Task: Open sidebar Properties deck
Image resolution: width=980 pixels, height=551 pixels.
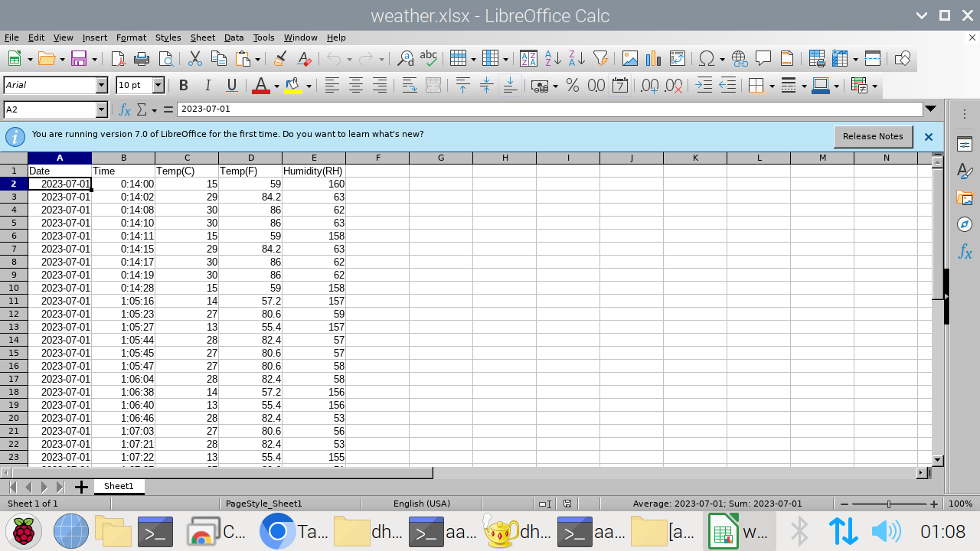Action: (x=965, y=144)
